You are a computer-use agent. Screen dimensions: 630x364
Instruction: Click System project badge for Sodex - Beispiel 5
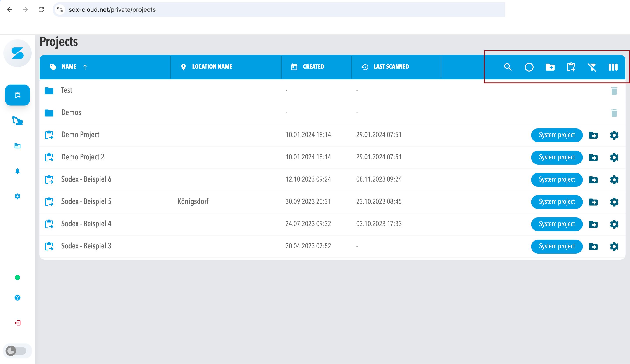(x=557, y=202)
